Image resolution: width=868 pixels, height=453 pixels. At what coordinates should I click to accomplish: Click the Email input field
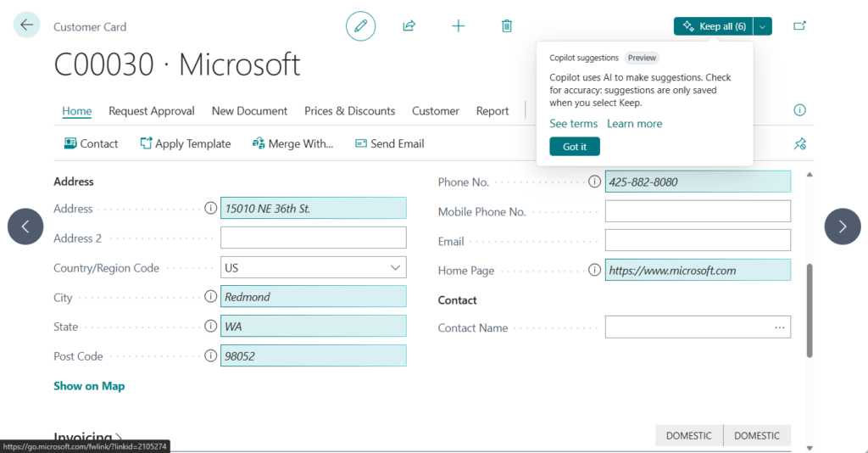697,241
